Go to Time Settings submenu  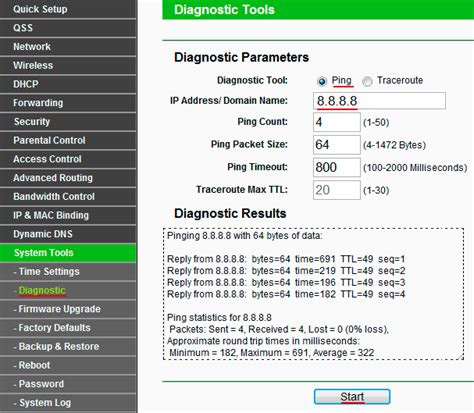point(68,271)
